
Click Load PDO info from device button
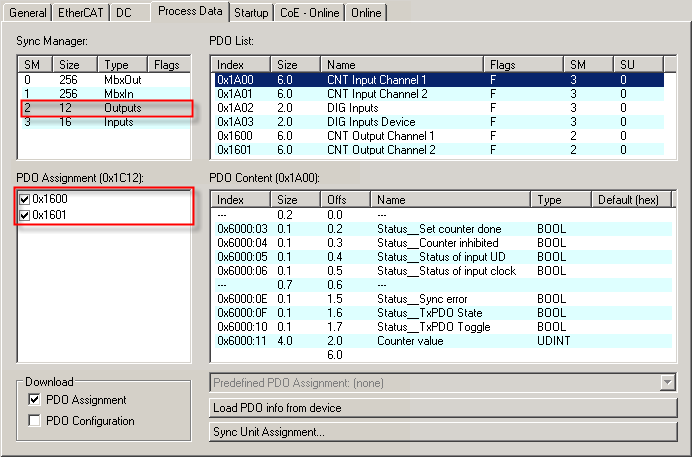tap(443, 408)
